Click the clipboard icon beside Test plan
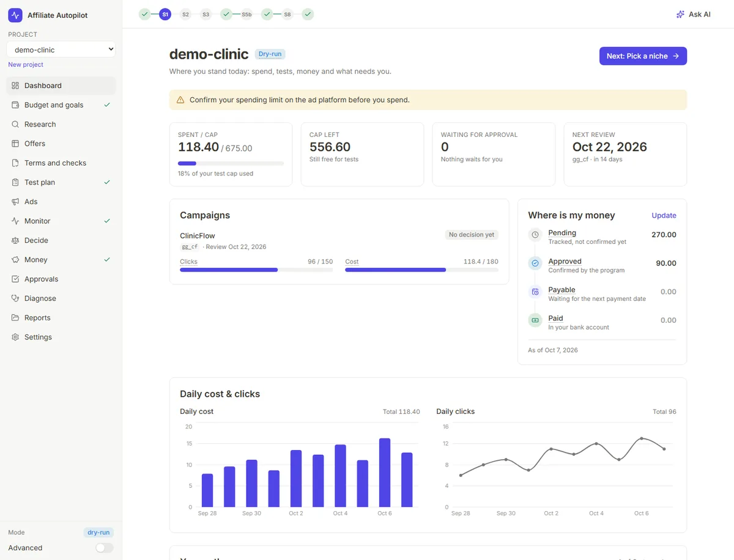734x560 pixels. click(x=15, y=182)
